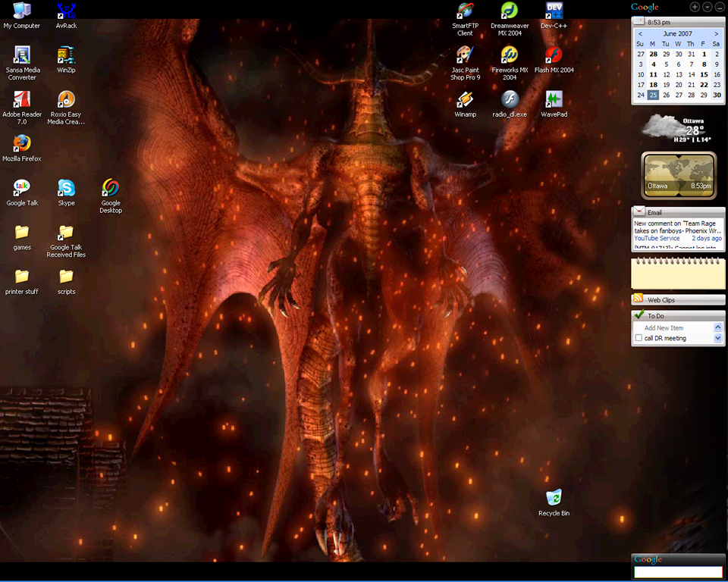Open the YouTube Service email sender link
Screen dimensions: 728x582
(x=657, y=238)
